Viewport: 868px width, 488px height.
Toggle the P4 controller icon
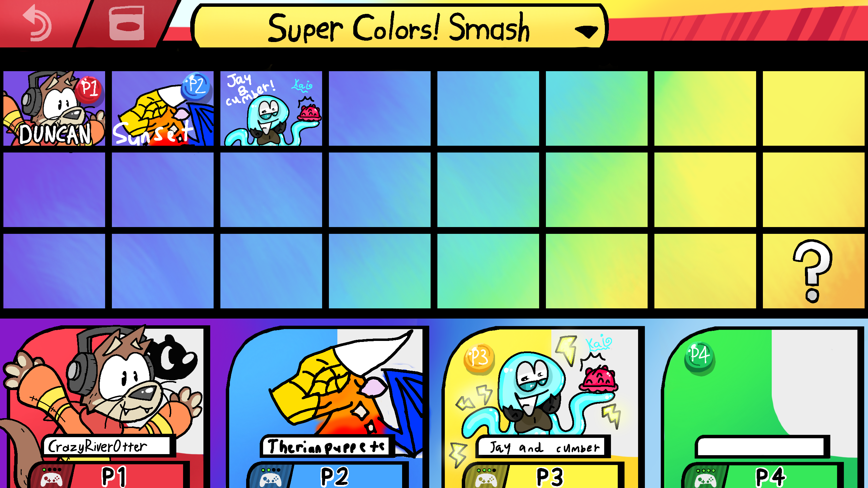point(706,478)
